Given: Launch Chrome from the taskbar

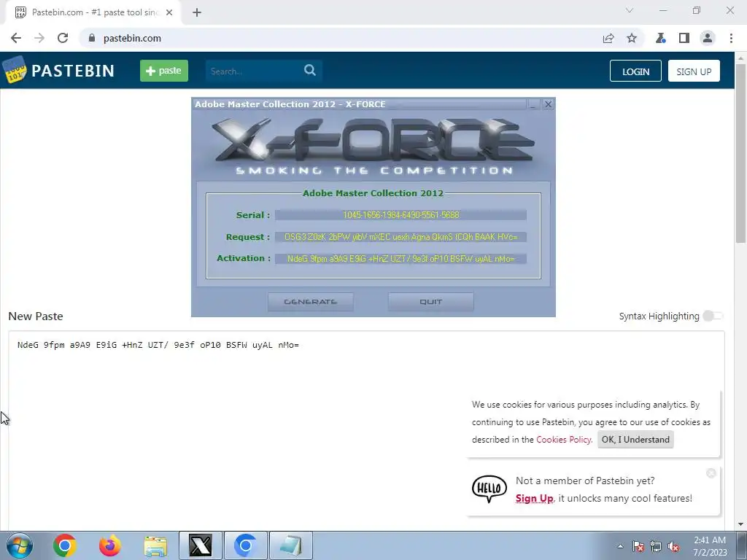Looking at the screenshot, I should (x=65, y=545).
